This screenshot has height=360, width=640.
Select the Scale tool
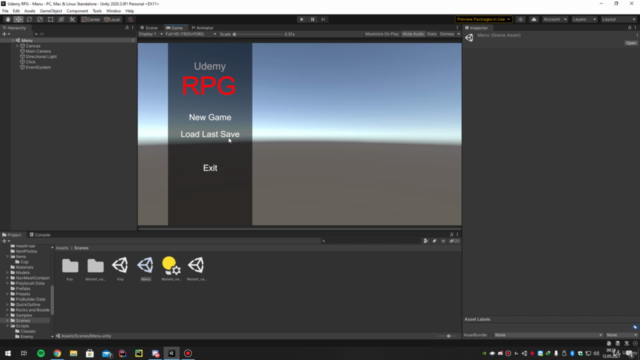pyautogui.click(x=40, y=19)
